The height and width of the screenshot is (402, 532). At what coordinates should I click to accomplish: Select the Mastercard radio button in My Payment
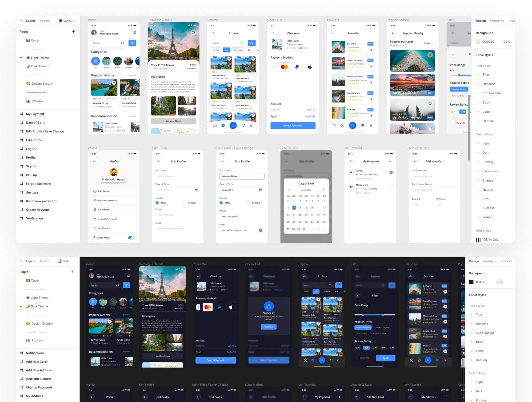391,187
